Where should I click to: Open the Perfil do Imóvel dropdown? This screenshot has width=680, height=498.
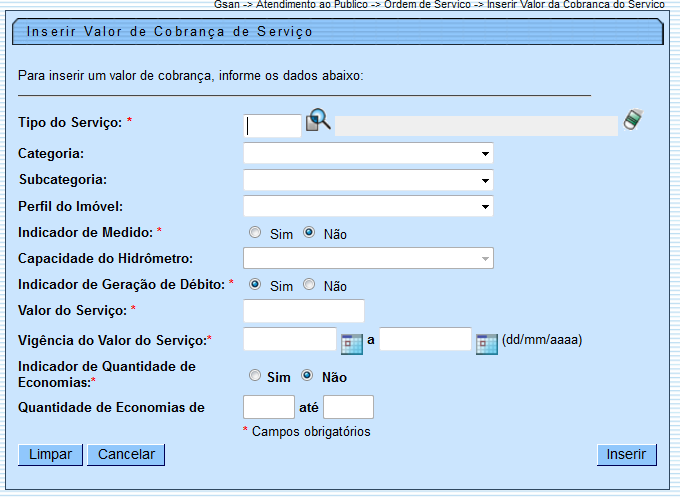point(368,207)
